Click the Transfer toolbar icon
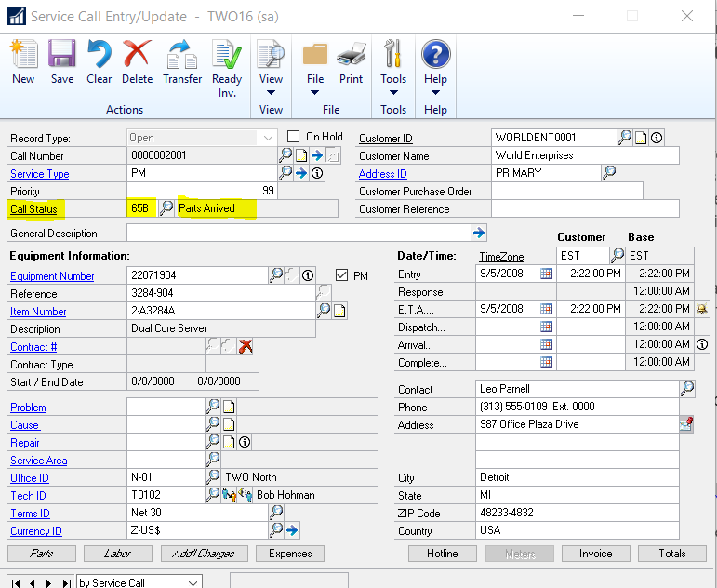This screenshot has width=717, height=588. coord(182,61)
